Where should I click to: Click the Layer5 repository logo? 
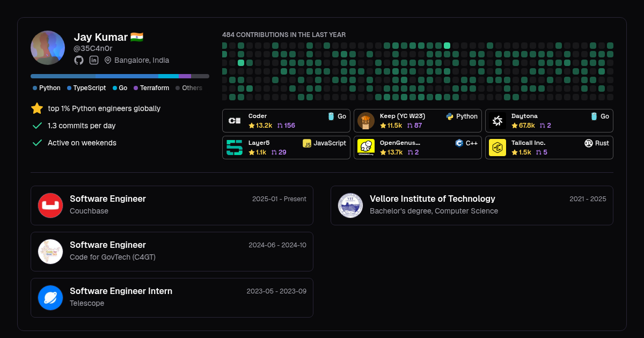point(235,148)
